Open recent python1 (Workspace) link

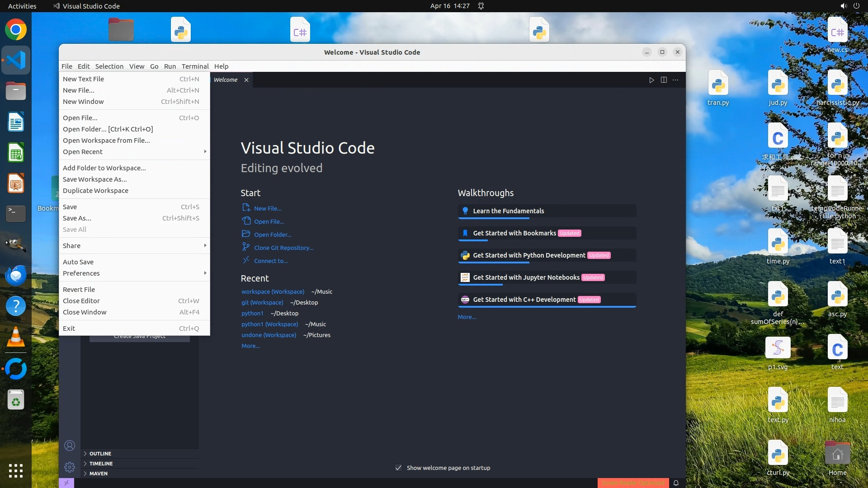click(x=269, y=324)
